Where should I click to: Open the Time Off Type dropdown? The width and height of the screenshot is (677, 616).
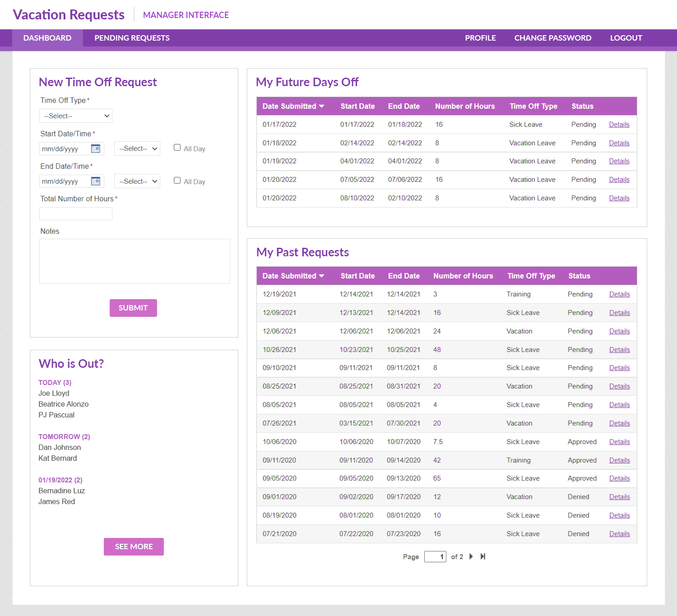tap(76, 116)
